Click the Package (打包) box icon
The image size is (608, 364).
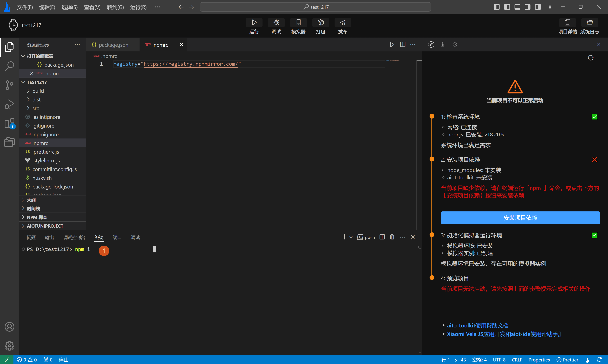tap(320, 23)
